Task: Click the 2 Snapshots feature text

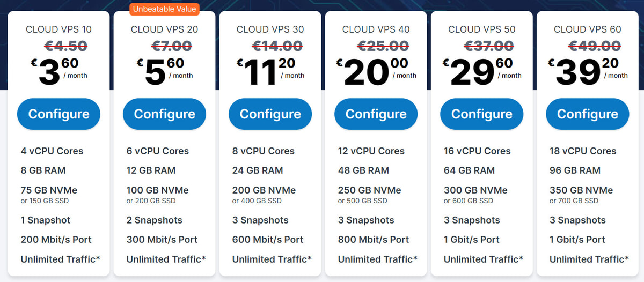Action: coord(154,220)
